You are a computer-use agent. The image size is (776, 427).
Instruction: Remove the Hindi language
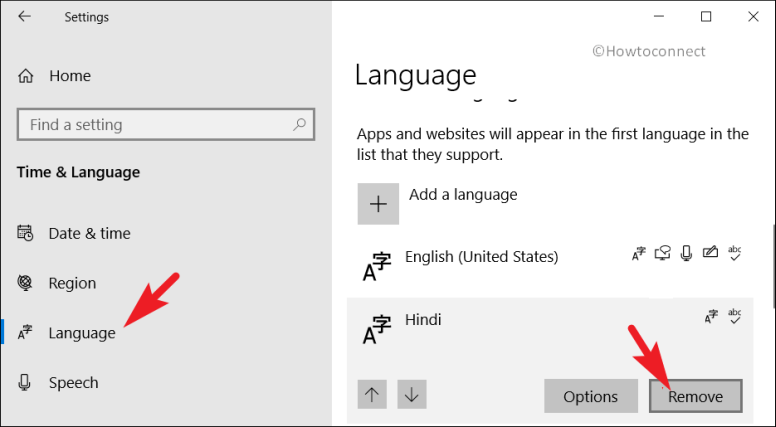click(x=695, y=396)
